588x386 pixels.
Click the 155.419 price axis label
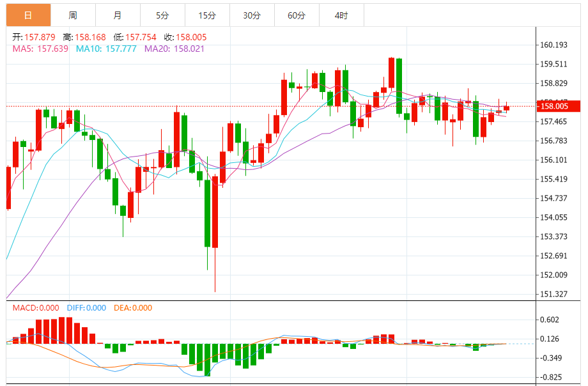[x=553, y=179]
